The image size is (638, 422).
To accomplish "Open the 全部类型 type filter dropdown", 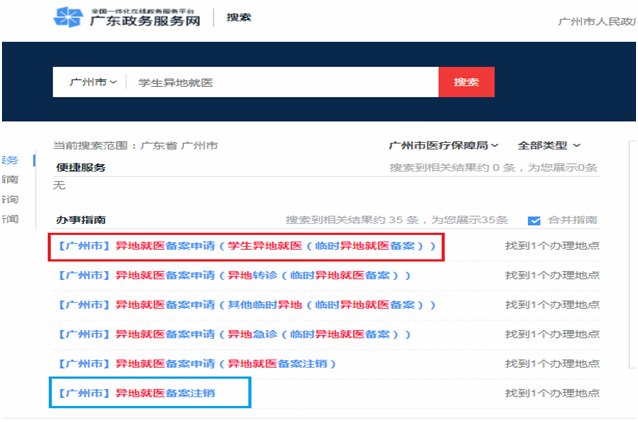I will 549,146.
